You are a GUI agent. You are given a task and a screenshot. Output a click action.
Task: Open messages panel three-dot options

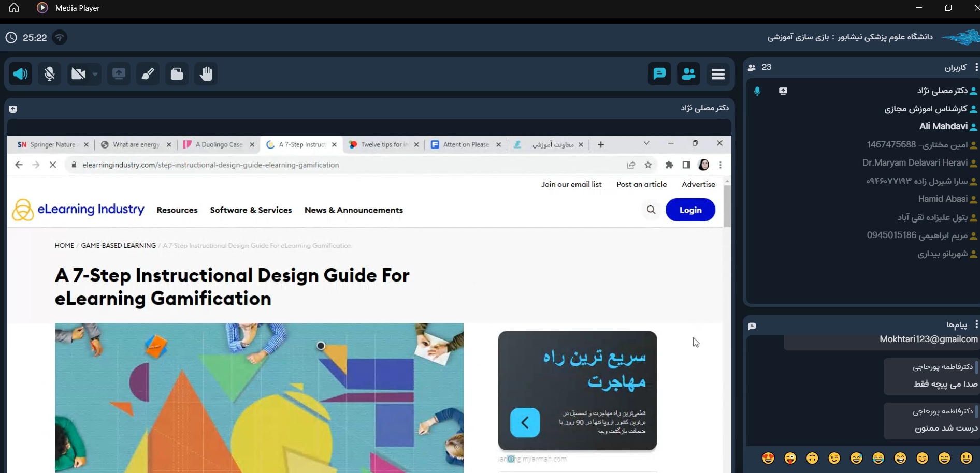tap(976, 324)
